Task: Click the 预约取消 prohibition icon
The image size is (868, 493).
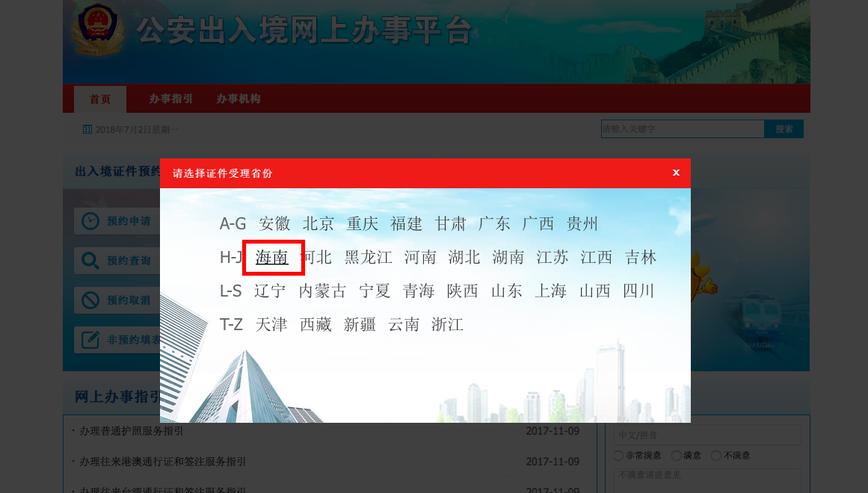Action: tap(90, 300)
